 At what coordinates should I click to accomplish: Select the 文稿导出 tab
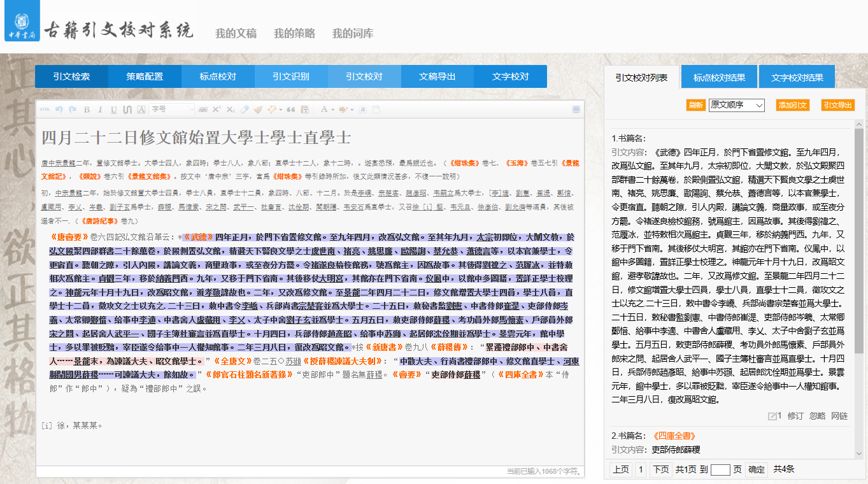pos(438,76)
